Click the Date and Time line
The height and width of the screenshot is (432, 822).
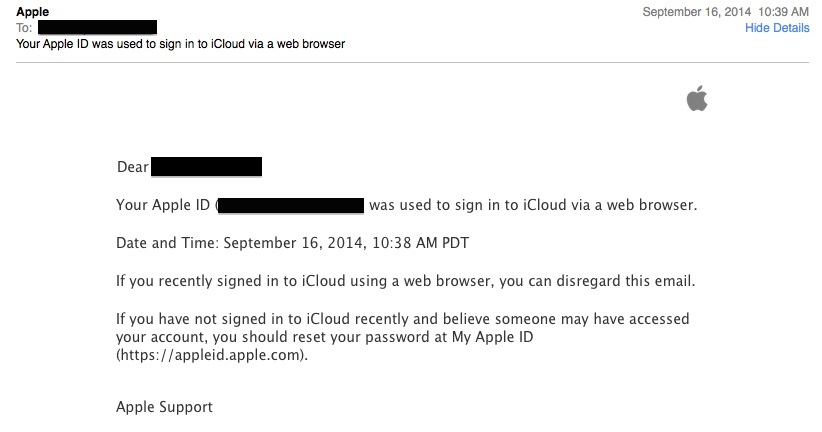pos(293,243)
